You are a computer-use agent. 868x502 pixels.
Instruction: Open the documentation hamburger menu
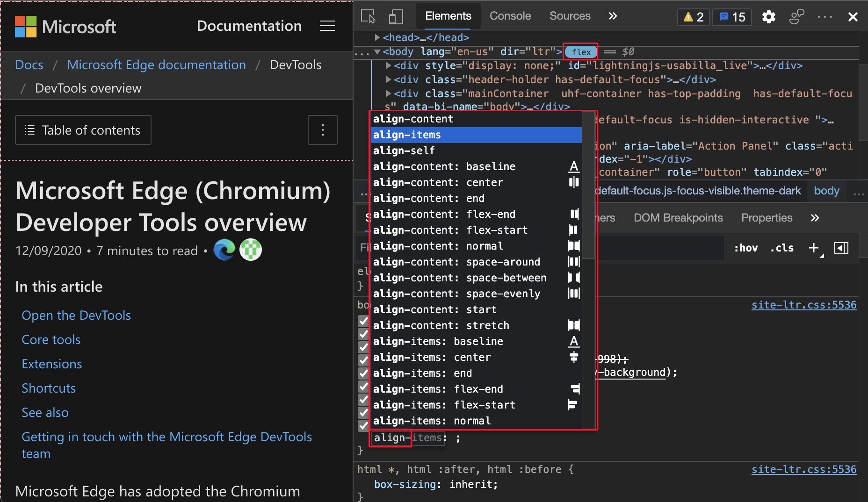coord(327,26)
